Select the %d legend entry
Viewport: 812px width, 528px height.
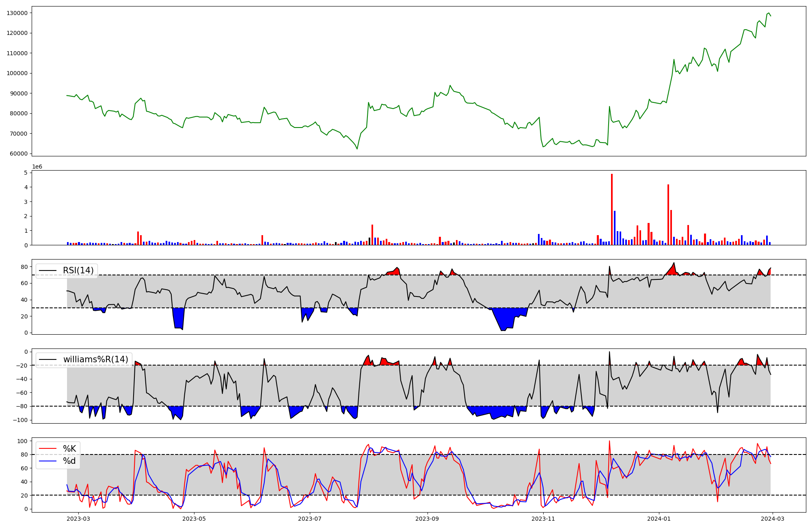[x=69, y=461]
